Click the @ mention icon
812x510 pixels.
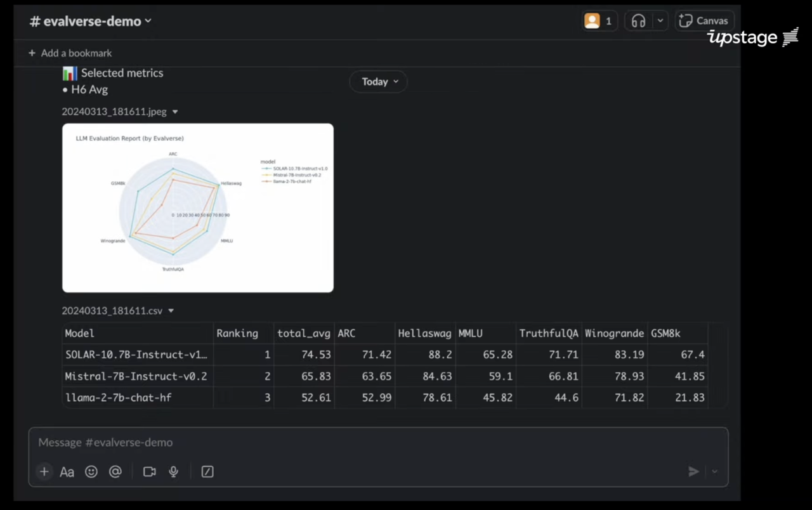(115, 471)
